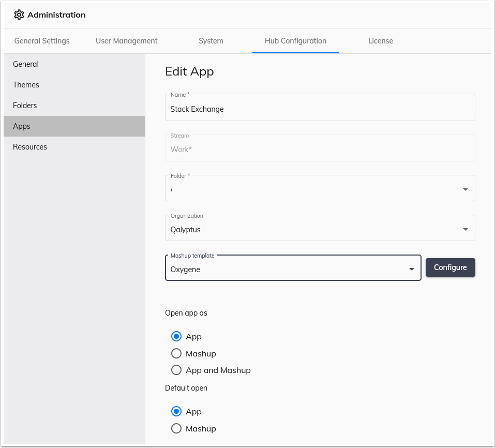Go to the General Settings tab

coord(42,40)
